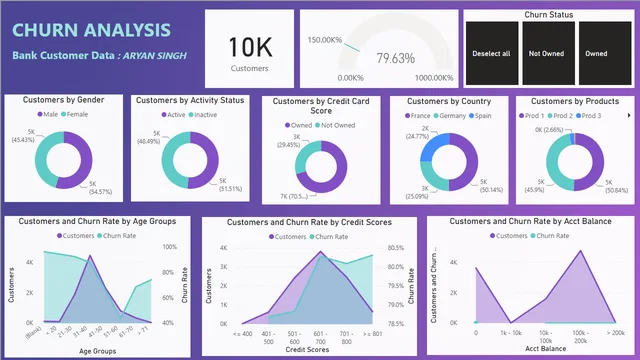Image resolution: width=640 pixels, height=360 pixels.
Task: Click the Churn Rate legend in Age Groups chart
Action: pyautogui.click(x=116, y=236)
